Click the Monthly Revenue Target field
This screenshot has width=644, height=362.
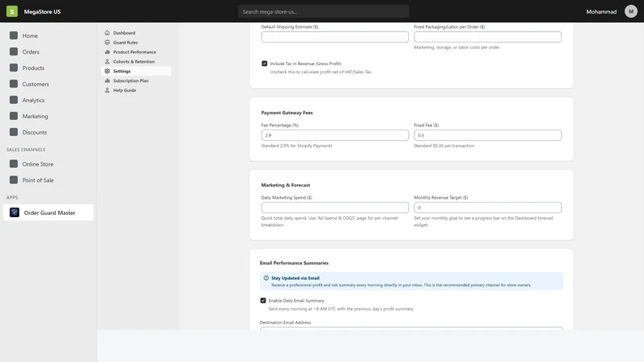coord(488,208)
